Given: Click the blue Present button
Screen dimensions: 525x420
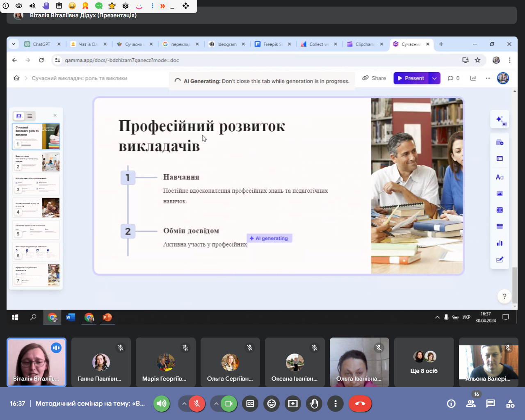Looking at the screenshot, I should 411,78.
